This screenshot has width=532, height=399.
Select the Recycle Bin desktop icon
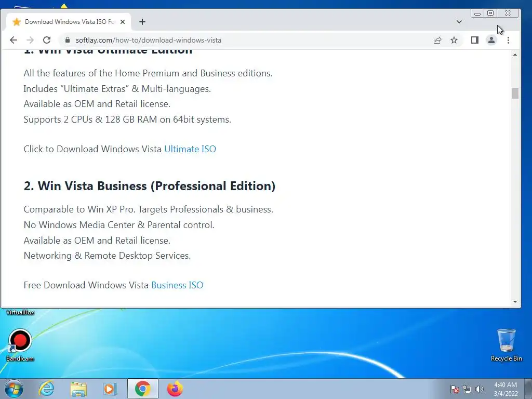[x=506, y=345]
